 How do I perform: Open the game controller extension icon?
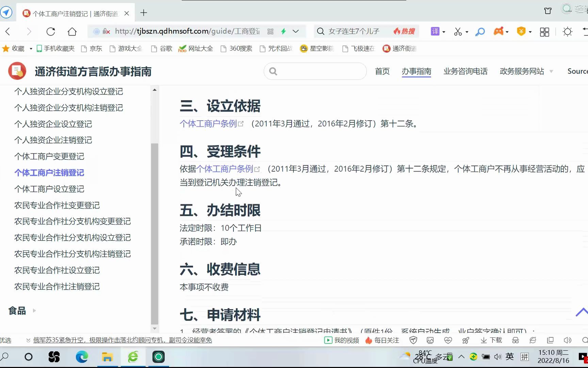tap(499, 32)
